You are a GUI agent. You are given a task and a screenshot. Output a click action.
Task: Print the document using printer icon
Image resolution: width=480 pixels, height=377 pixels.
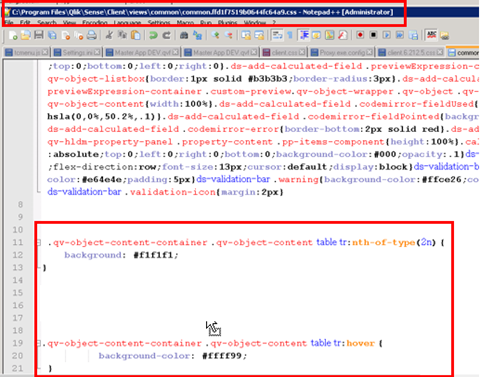point(92,35)
